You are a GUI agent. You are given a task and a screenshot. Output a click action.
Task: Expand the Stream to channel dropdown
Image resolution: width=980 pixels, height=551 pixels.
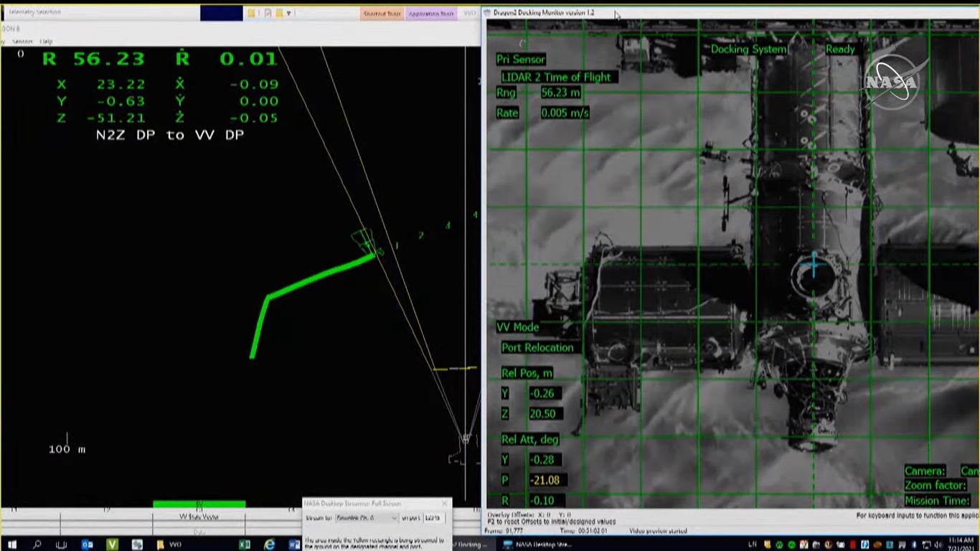point(394,517)
